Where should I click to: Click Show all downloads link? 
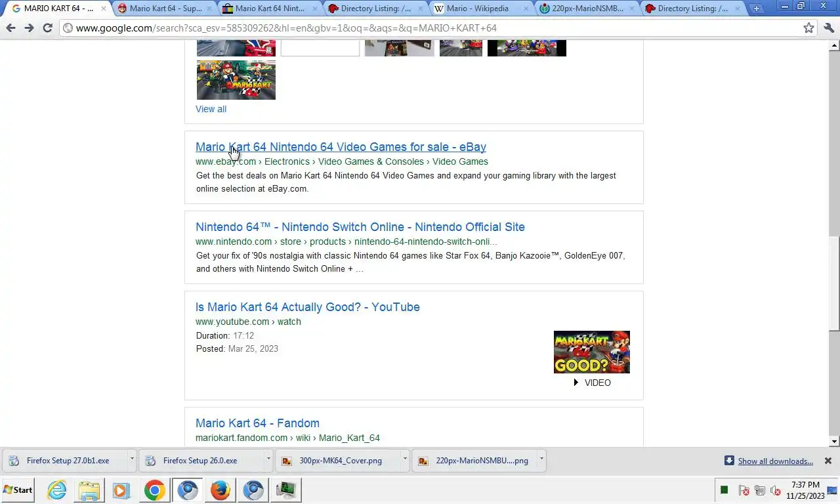pyautogui.click(x=775, y=461)
